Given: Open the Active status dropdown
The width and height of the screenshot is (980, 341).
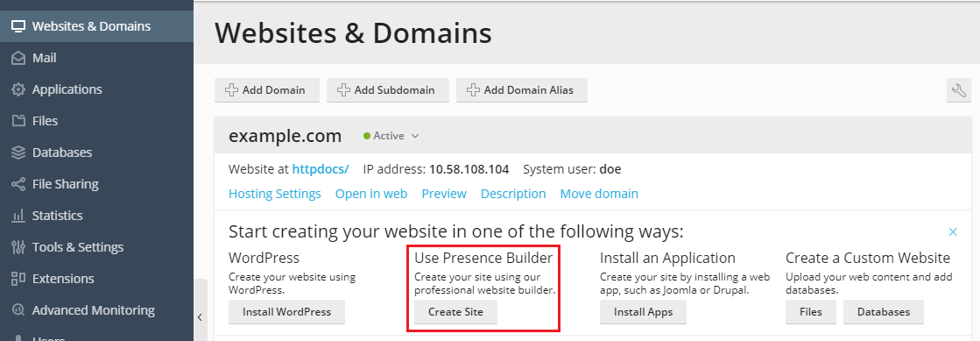Looking at the screenshot, I should (391, 136).
